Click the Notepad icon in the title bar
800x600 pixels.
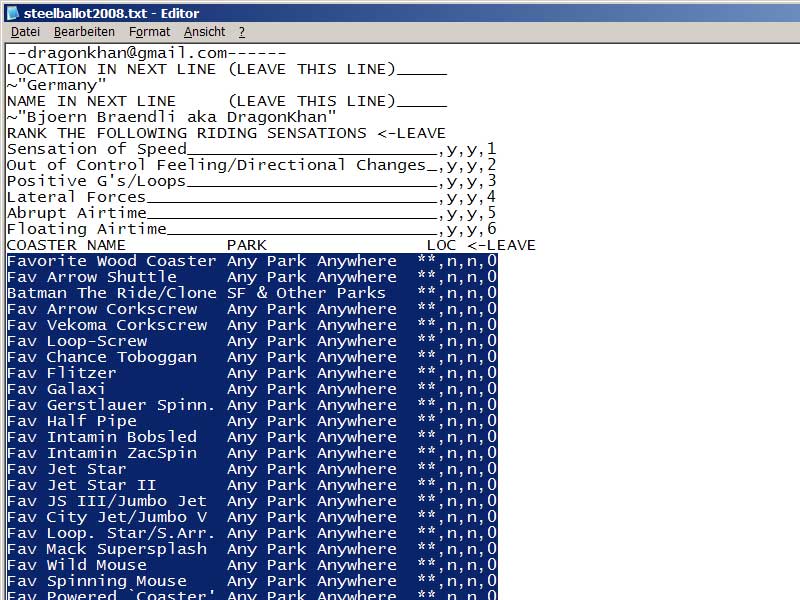click(x=12, y=12)
